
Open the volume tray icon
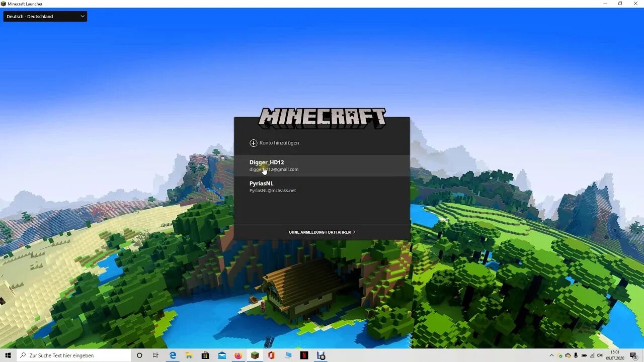pos(600,355)
